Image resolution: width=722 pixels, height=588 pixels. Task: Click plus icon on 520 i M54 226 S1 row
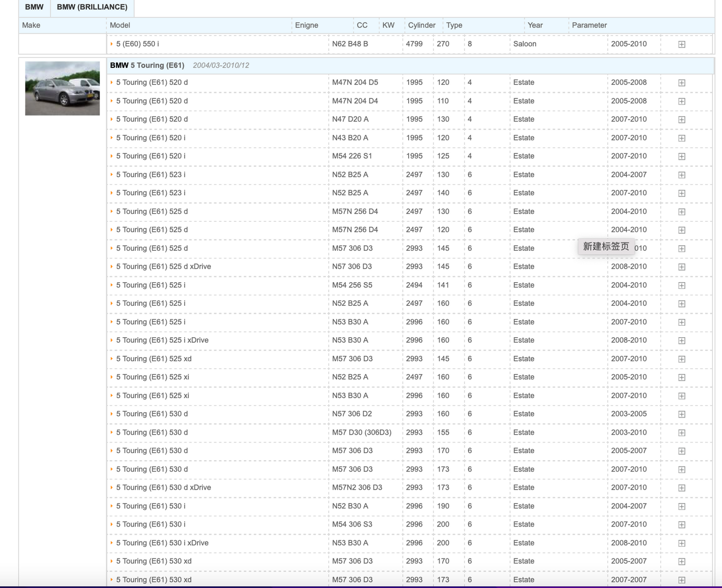coord(682,156)
